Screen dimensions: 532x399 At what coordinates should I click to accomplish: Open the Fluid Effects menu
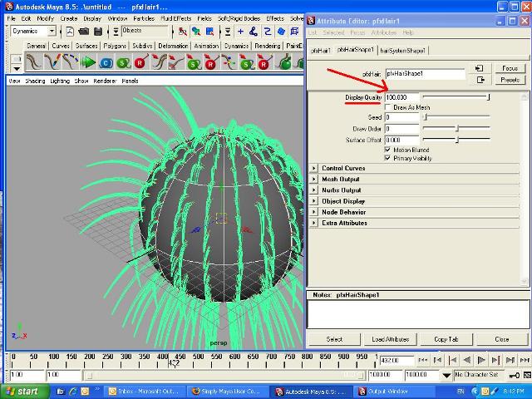(175, 18)
